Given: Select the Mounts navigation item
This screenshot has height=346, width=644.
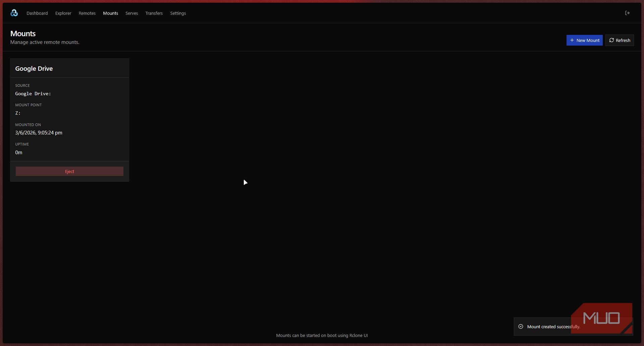Looking at the screenshot, I should 111,13.
